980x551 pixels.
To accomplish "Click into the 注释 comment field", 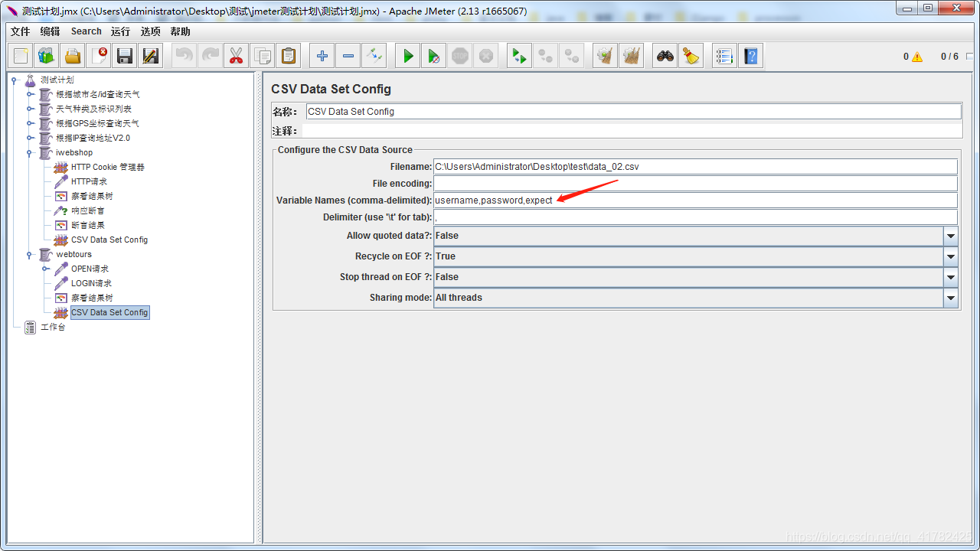I will (x=632, y=131).
